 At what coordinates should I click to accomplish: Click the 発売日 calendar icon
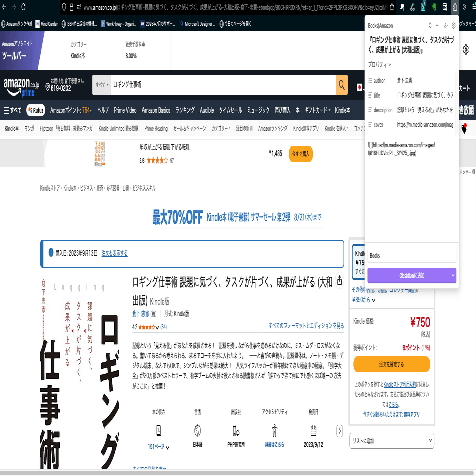pyautogui.click(x=314, y=431)
